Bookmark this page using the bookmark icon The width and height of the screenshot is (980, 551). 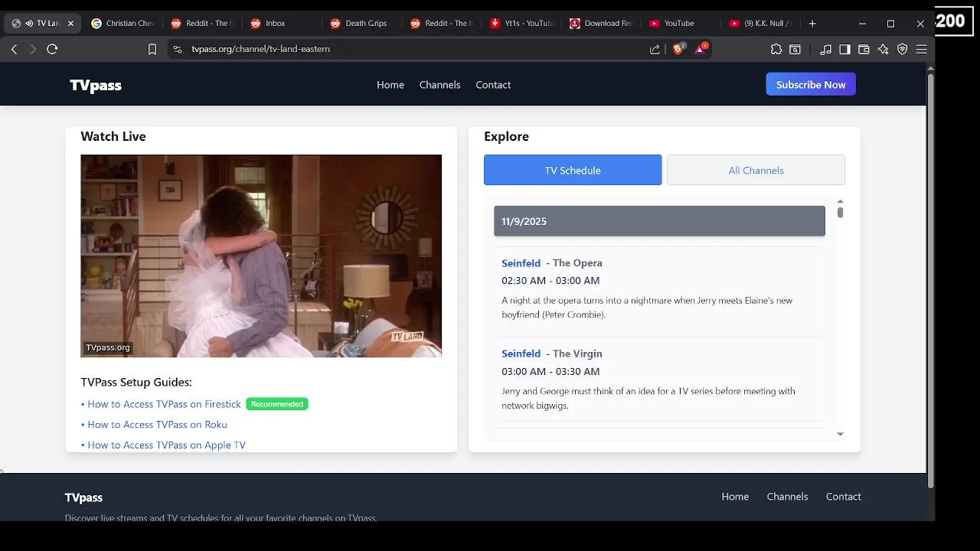152,49
